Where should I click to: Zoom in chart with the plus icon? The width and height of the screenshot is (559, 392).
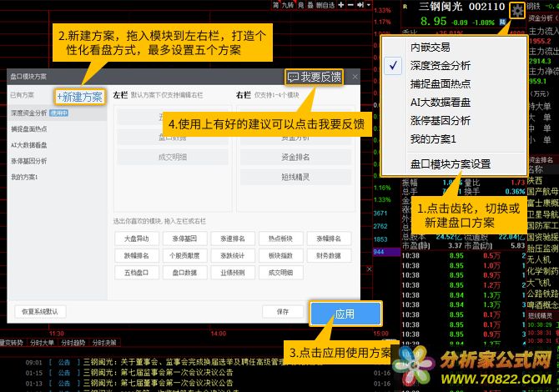click(x=341, y=5)
